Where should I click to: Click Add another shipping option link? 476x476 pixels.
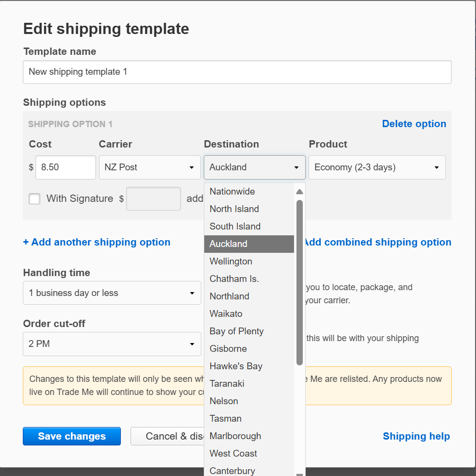click(97, 242)
